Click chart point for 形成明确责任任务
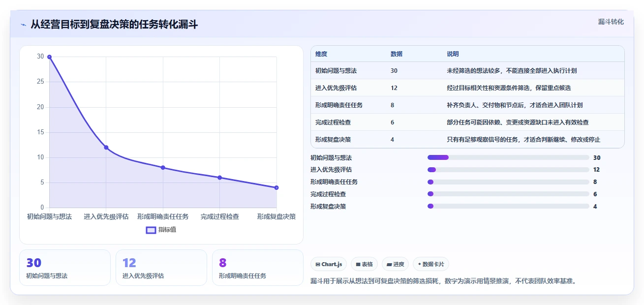The width and height of the screenshot is (644, 305). (x=163, y=168)
